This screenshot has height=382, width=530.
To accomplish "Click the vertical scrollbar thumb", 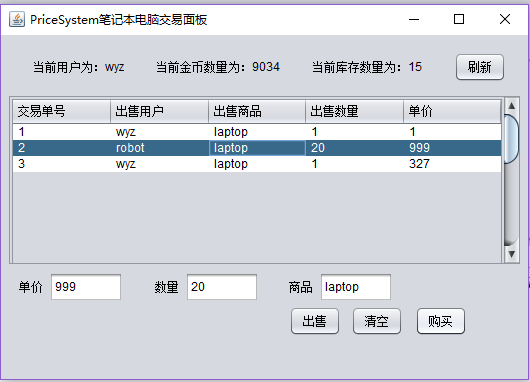I will [511, 139].
